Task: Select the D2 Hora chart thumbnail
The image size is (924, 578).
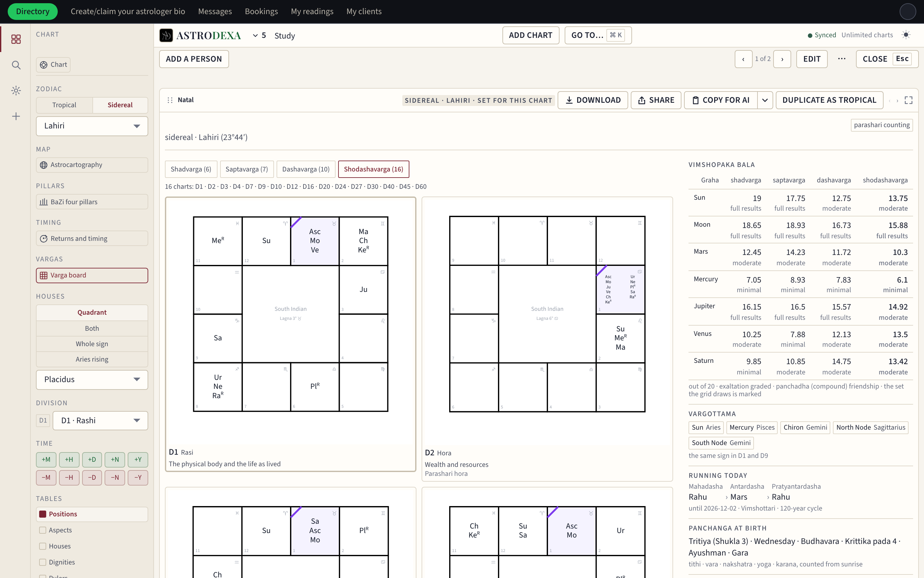Action: click(547, 339)
